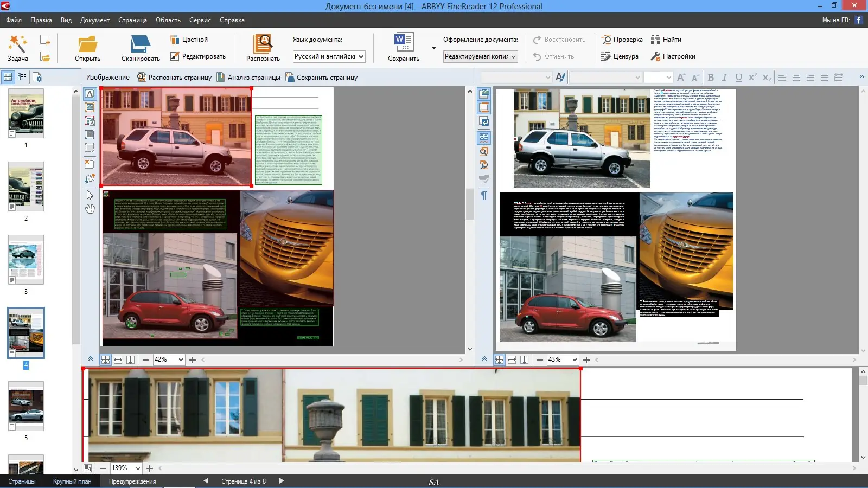868x488 pixels.
Task: Expand the 42% zoom level dropdown
Action: click(181, 359)
